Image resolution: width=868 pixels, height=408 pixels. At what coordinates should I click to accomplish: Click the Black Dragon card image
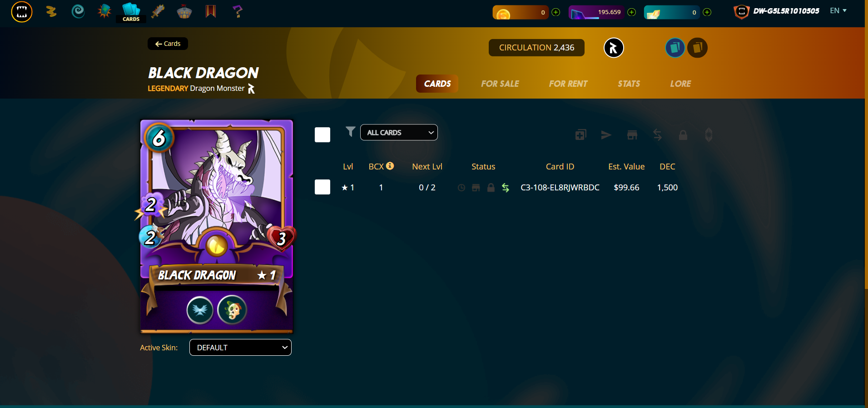[217, 226]
